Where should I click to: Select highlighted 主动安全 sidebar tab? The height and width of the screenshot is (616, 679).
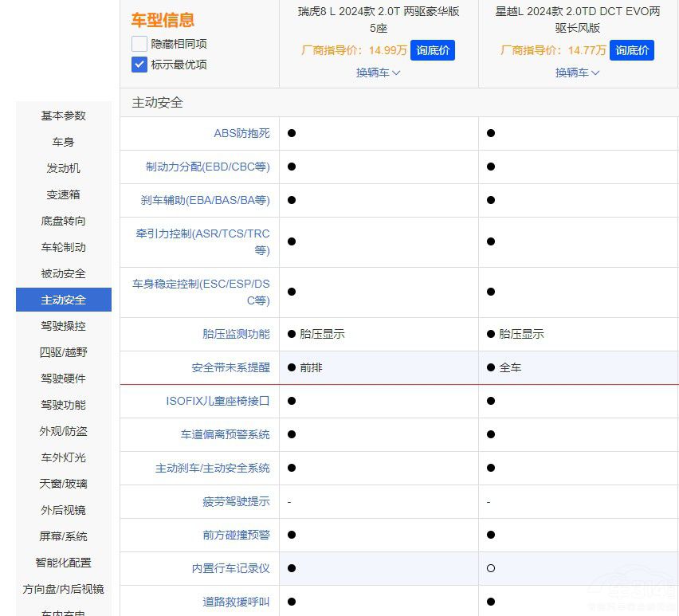point(64,300)
